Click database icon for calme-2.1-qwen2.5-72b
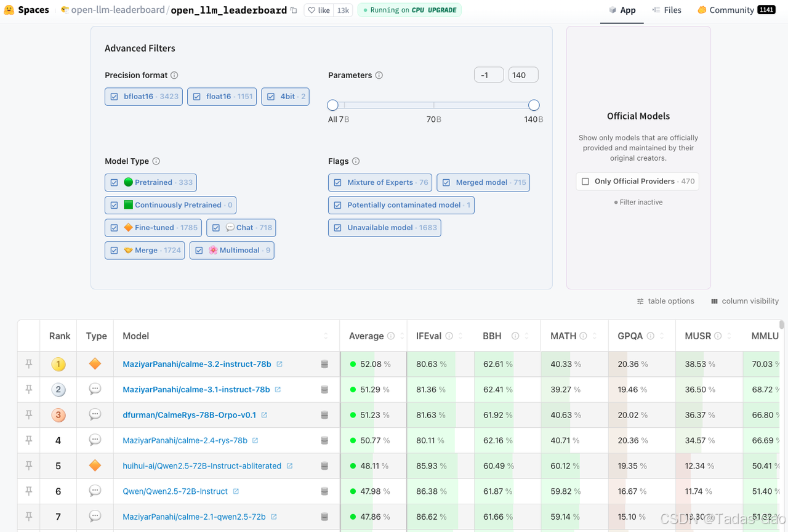This screenshot has height=532, width=788. point(324,517)
